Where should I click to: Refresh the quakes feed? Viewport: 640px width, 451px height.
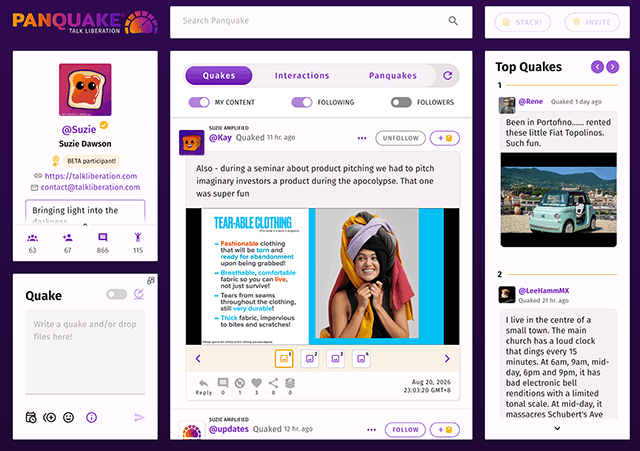(x=447, y=76)
